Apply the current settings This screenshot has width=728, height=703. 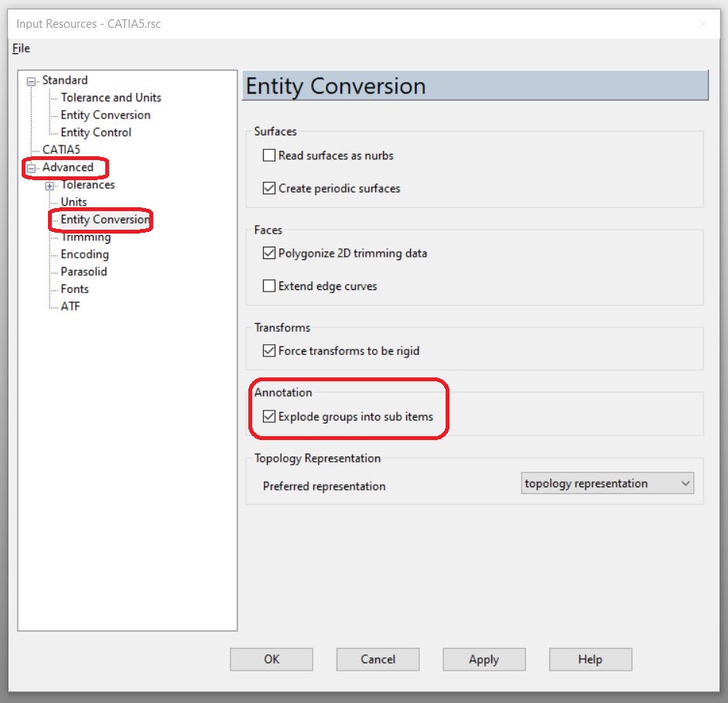[x=484, y=659]
